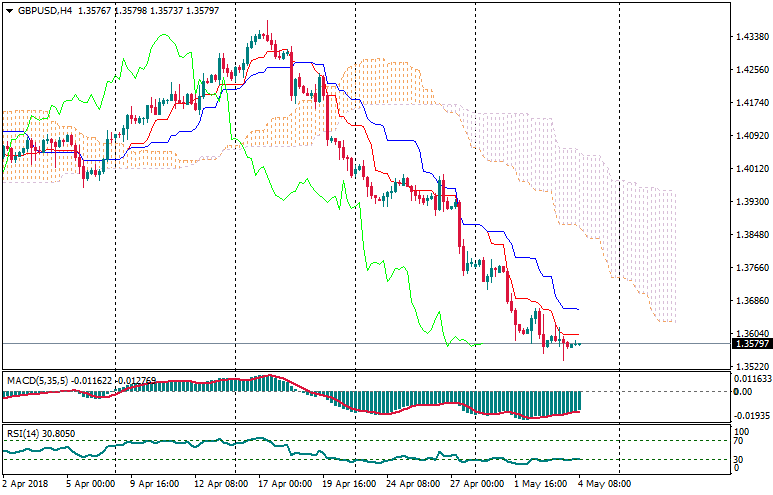
Task: Click the 1.36040 price scale value
Action: point(750,334)
